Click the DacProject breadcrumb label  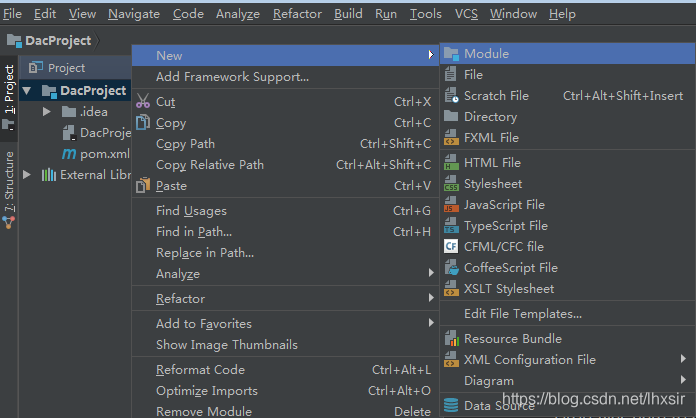point(58,41)
